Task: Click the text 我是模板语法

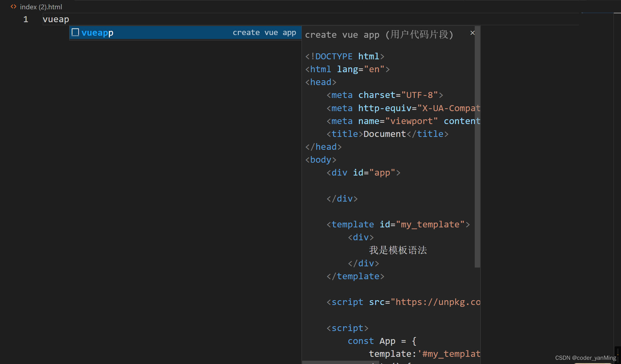Action: pyautogui.click(x=398, y=250)
